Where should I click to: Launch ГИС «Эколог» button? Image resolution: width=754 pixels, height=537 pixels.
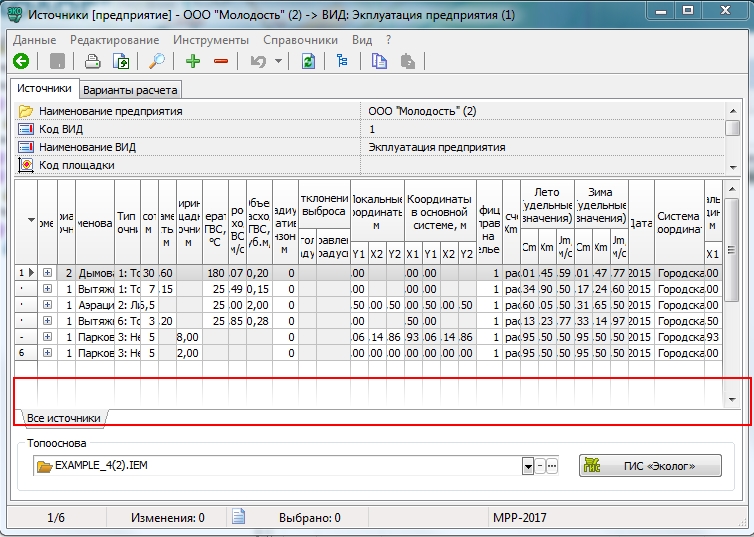[650, 466]
